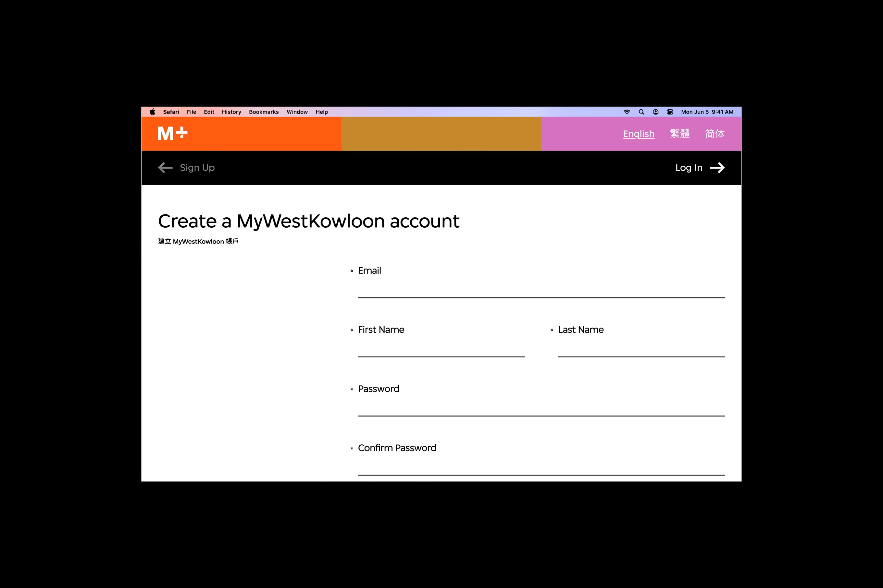Open the Wi-Fi status icon
Screen dimensions: 883x588
coord(627,112)
